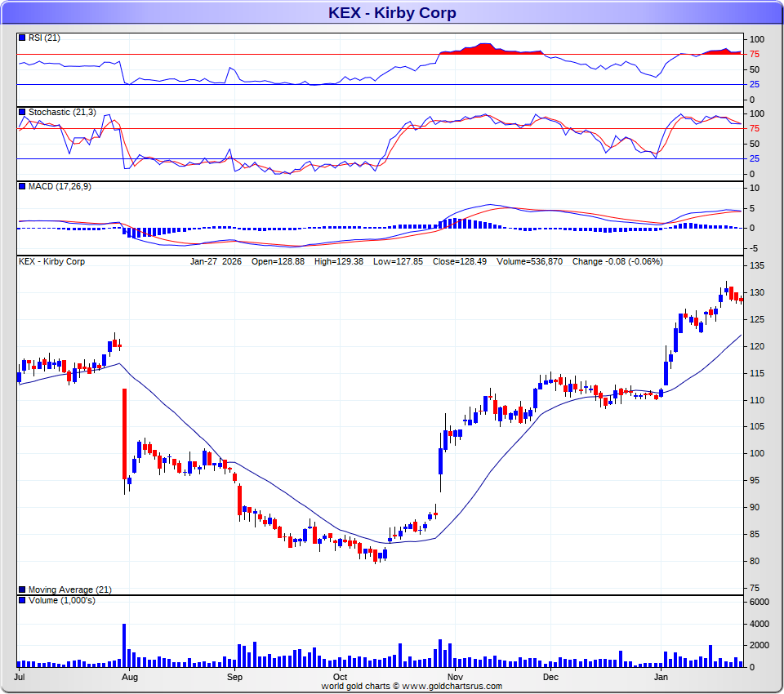Click the Jan label on time axis
The width and height of the screenshot is (784, 694).
(661, 677)
